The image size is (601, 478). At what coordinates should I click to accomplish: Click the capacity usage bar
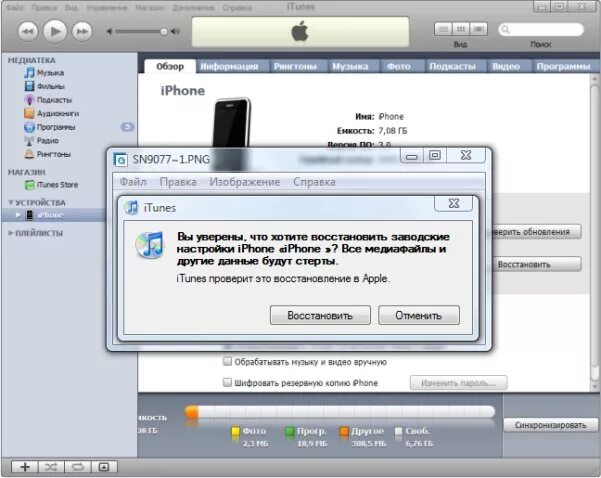[x=340, y=412]
